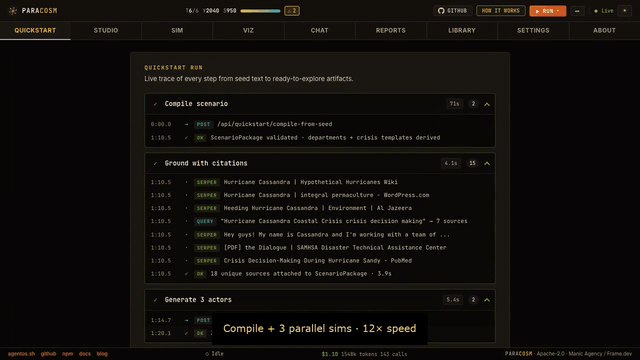The height and width of the screenshot is (360, 640).
Task: Click the POST tag under Generate 3 actors
Action: (x=203, y=320)
